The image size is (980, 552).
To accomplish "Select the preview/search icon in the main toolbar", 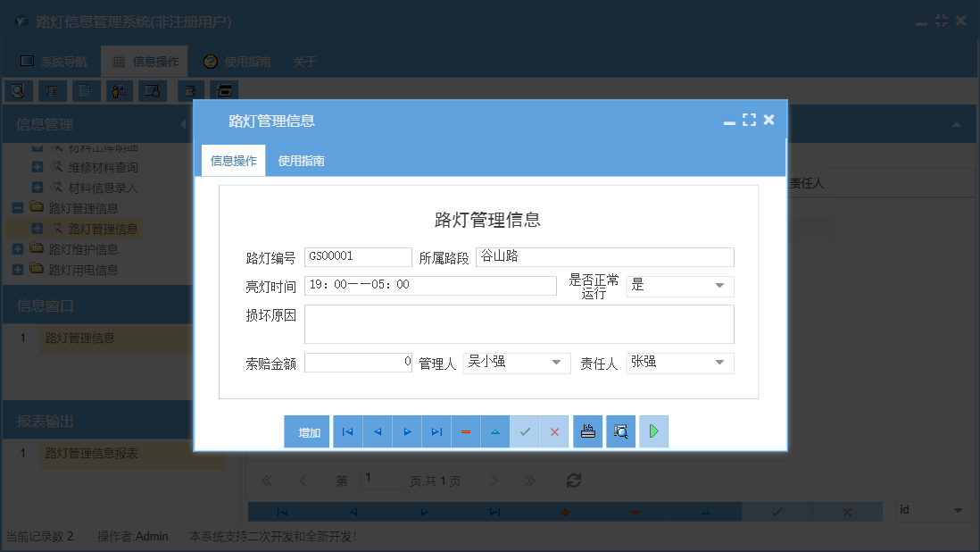I will (18, 90).
